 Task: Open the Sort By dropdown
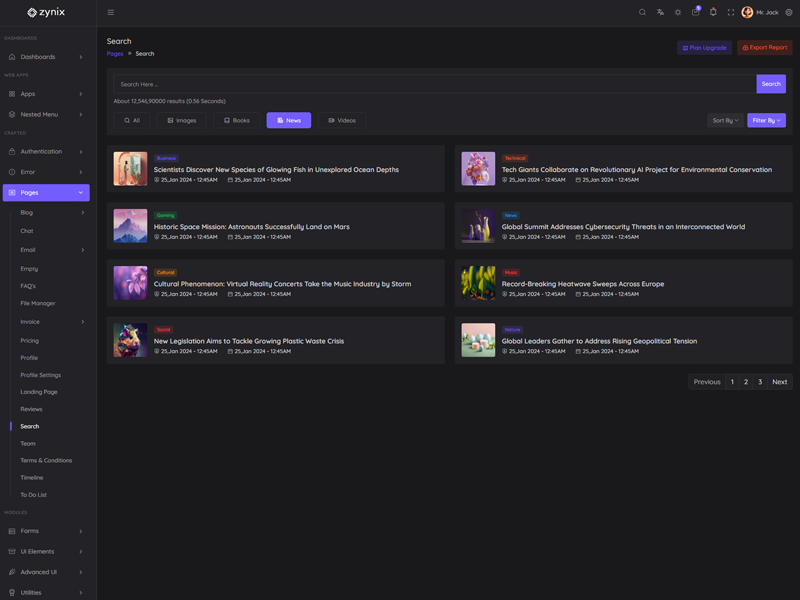tap(725, 120)
